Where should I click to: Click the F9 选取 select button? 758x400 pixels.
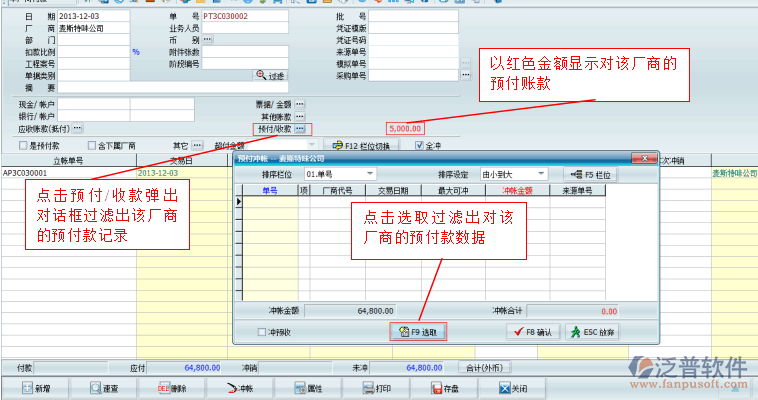418,332
